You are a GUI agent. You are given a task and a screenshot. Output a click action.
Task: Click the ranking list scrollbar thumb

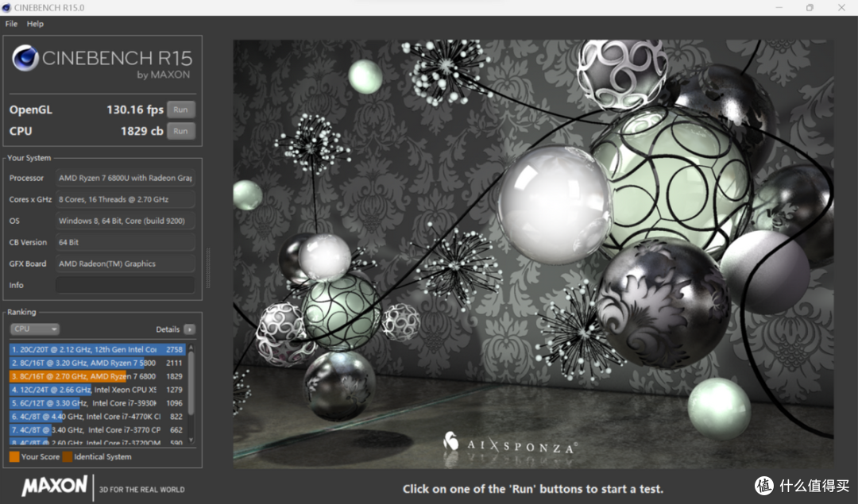(x=191, y=383)
